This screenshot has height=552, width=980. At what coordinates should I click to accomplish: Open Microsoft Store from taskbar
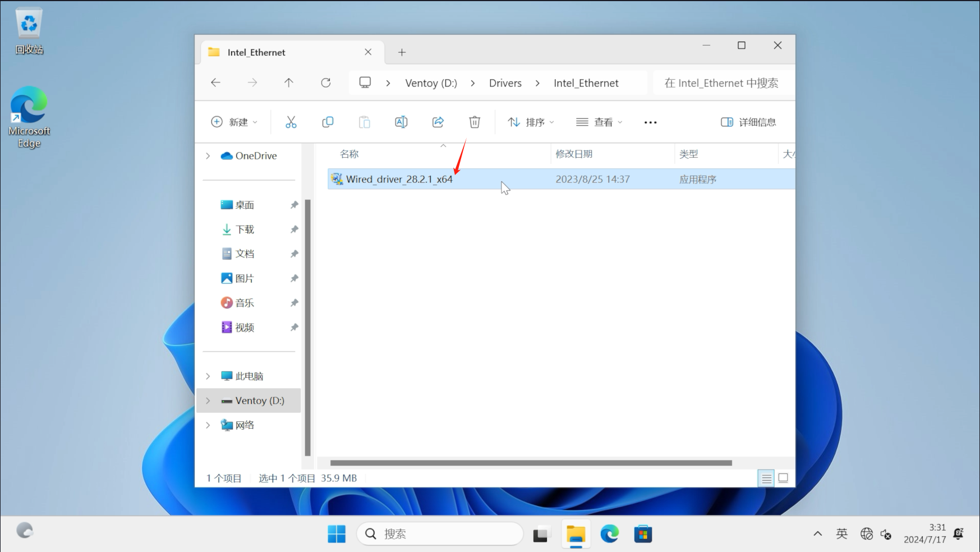(643, 534)
